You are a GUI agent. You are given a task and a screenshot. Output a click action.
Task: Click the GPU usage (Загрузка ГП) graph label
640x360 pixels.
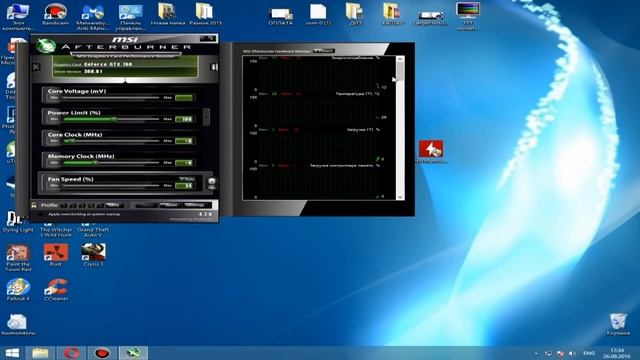[363, 130]
